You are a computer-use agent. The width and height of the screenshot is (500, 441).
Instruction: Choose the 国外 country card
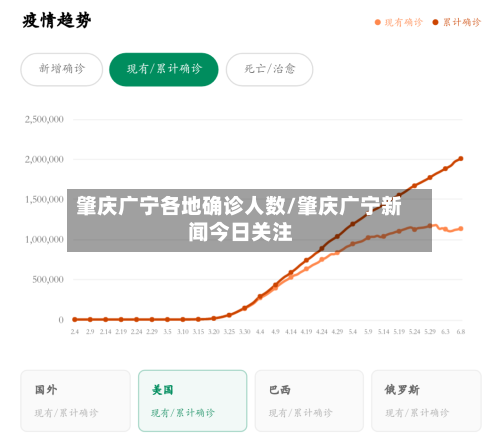(x=76, y=401)
